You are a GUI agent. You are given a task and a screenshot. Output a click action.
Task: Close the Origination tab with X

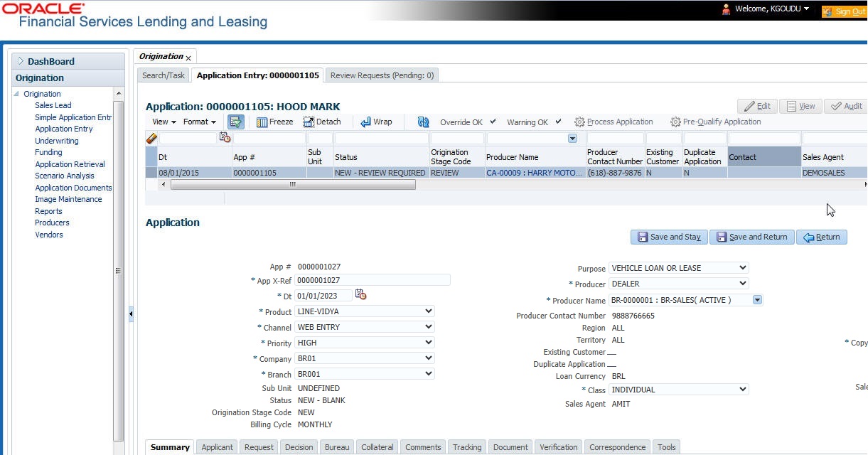[x=188, y=58]
